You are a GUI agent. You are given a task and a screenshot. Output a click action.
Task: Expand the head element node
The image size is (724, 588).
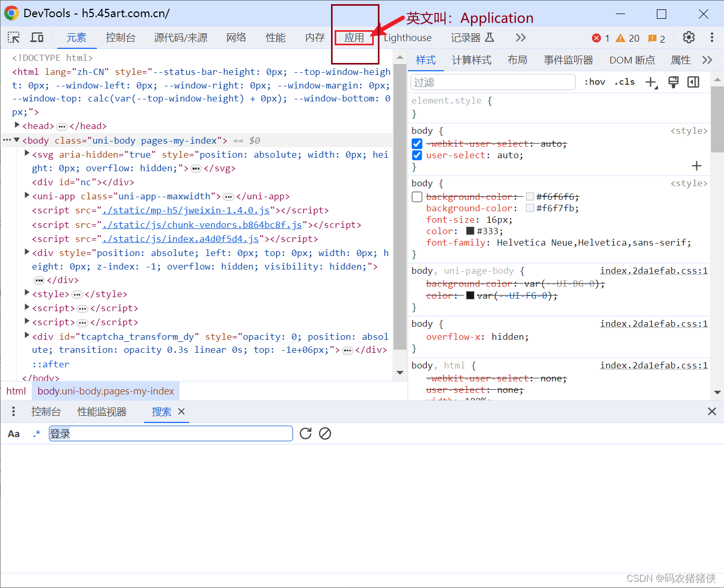(17, 125)
